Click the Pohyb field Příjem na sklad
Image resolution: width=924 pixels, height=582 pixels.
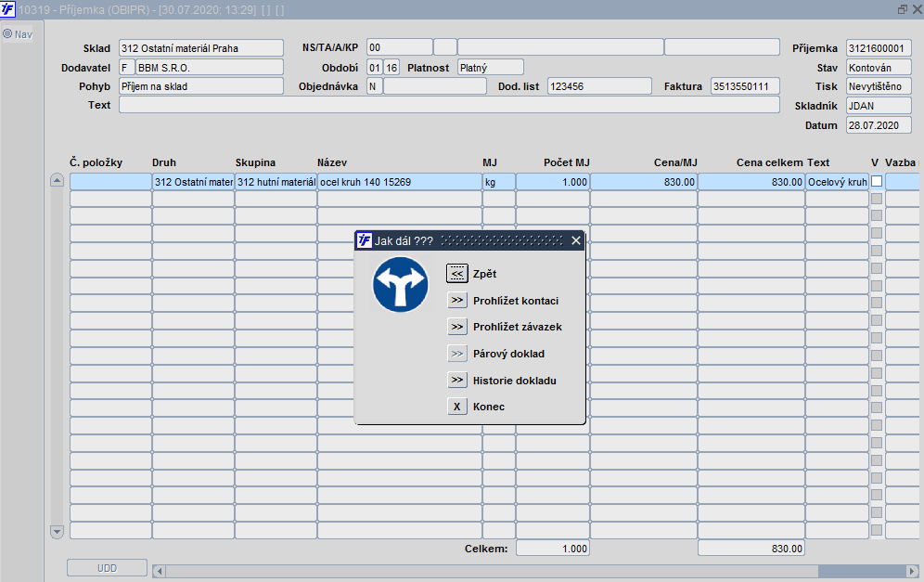coord(201,86)
